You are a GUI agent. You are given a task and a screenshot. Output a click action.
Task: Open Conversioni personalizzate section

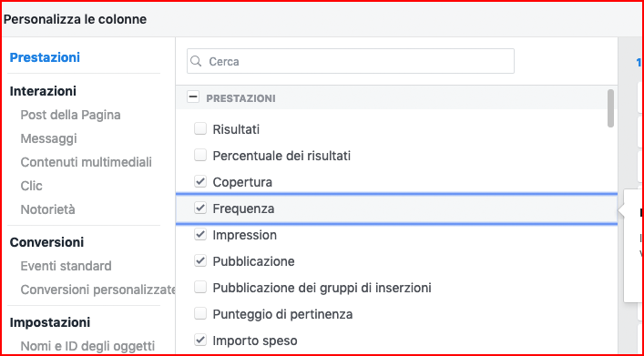(x=97, y=290)
